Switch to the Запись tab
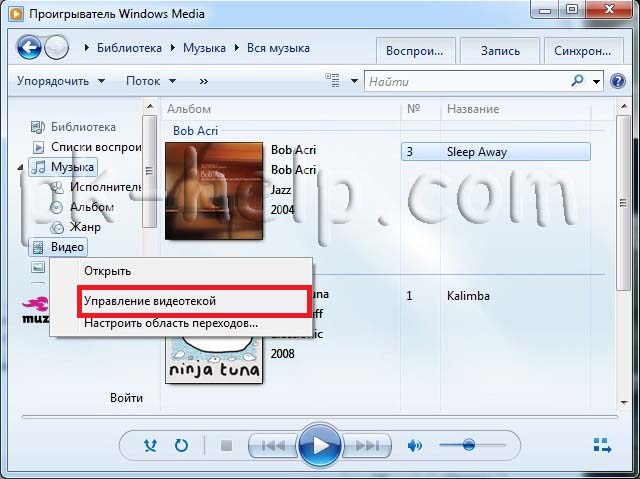Viewport: 640px width, 479px height. tap(500, 51)
